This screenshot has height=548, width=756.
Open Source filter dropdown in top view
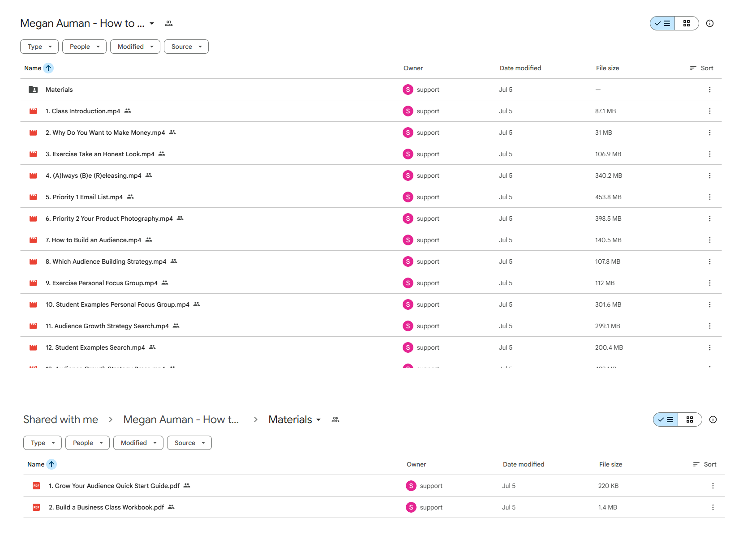pyautogui.click(x=186, y=47)
